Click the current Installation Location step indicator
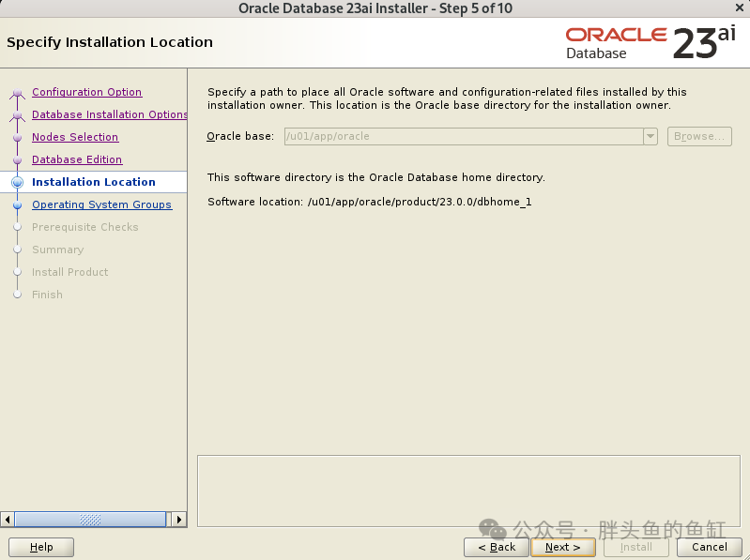 pyautogui.click(x=18, y=182)
